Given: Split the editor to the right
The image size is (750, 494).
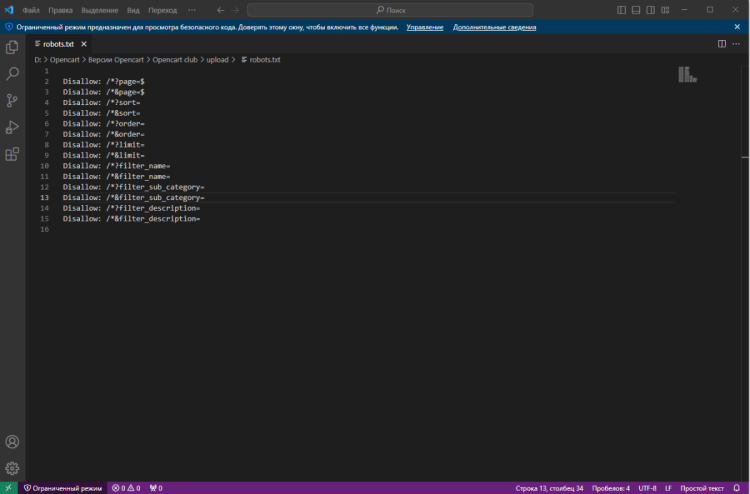Looking at the screenshot, I should coord(722,44).
